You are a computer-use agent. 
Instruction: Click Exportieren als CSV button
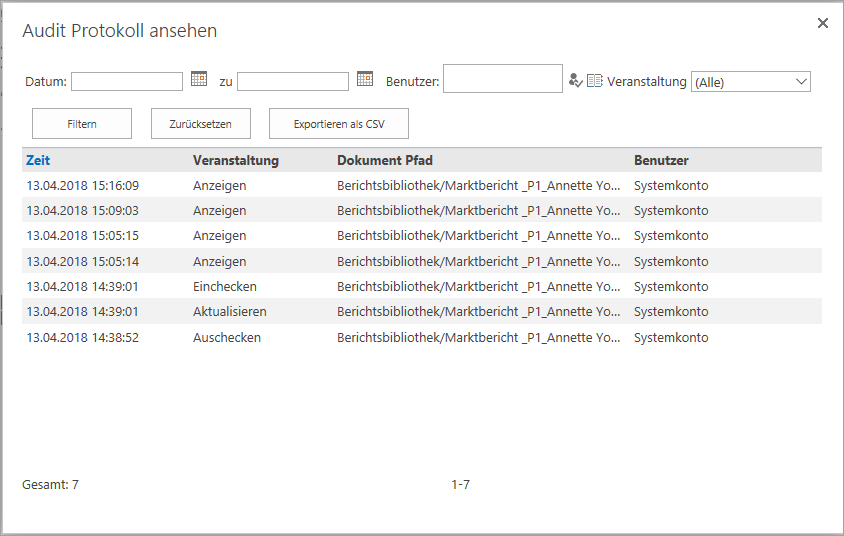click(x=339, y=124)
